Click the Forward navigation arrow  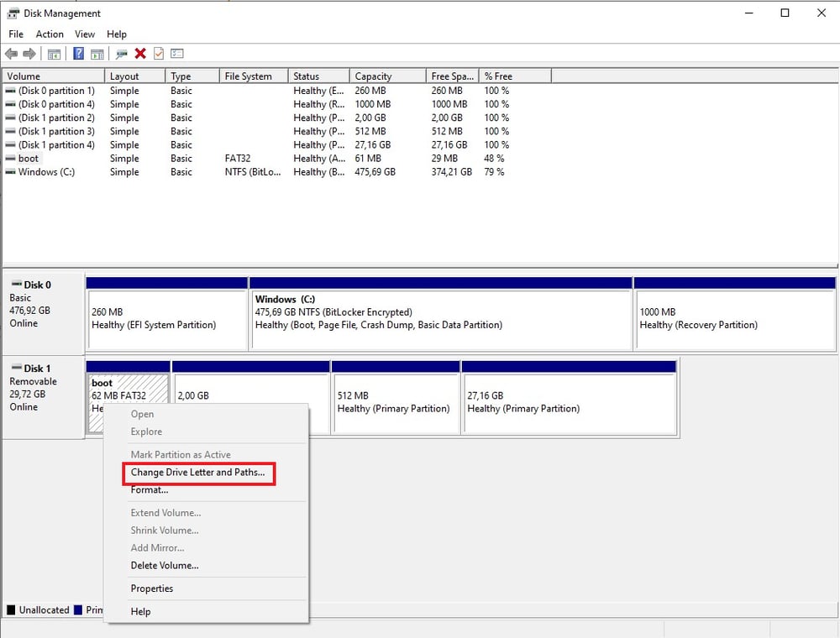click(x=29, y=54)
